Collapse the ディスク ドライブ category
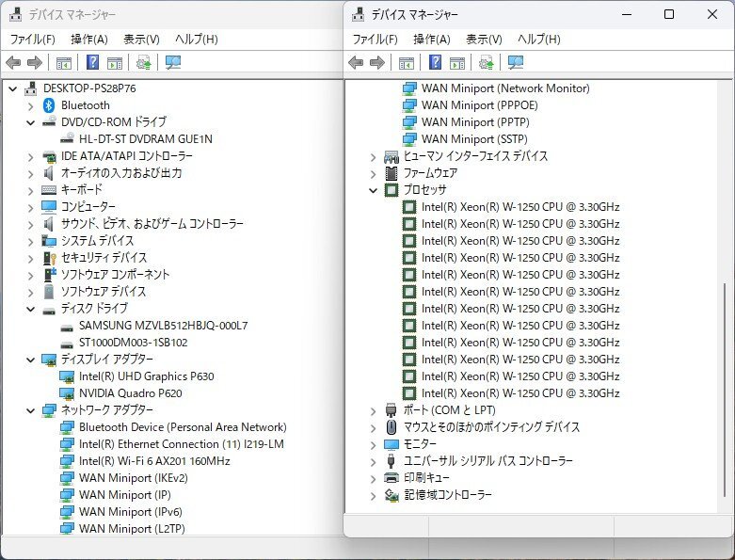The width and height of the screenshot is (735, 560). tap(30, 309)
